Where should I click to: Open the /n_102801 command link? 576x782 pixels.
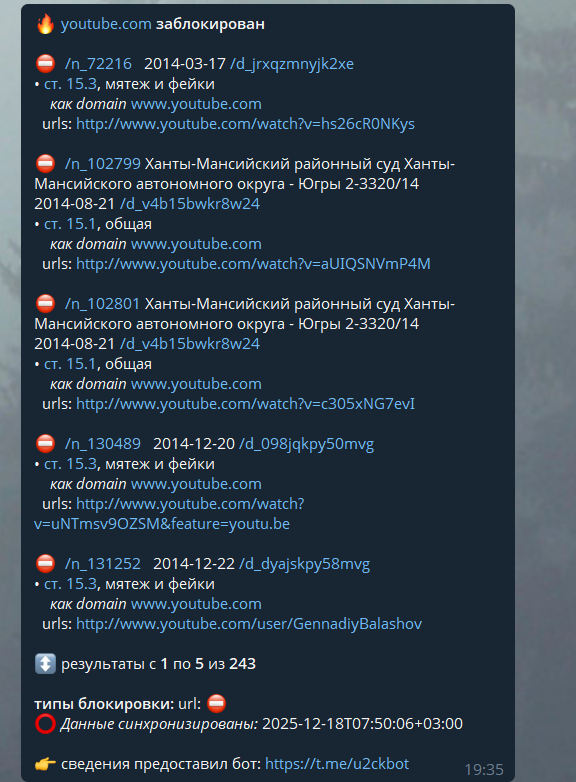(102, 304)
